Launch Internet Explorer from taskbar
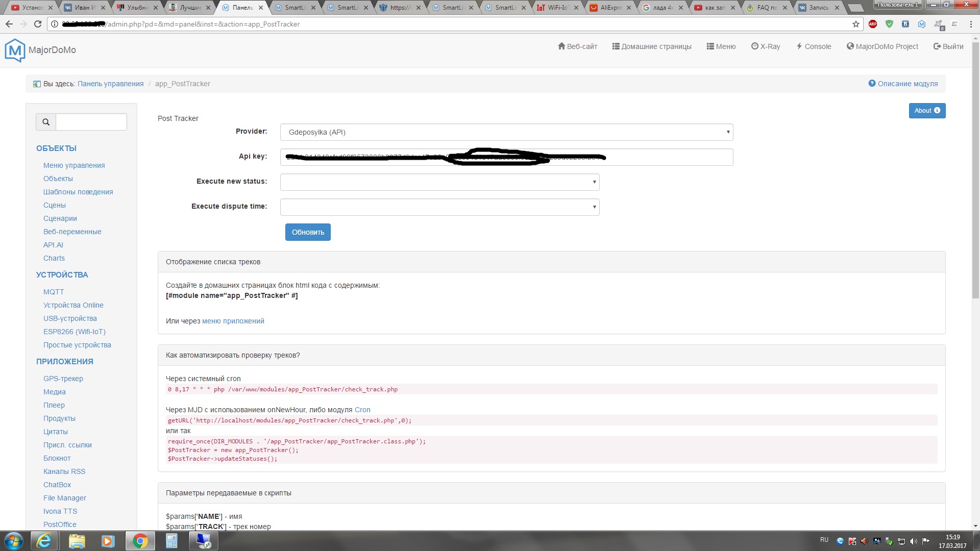 pos(44,541)
